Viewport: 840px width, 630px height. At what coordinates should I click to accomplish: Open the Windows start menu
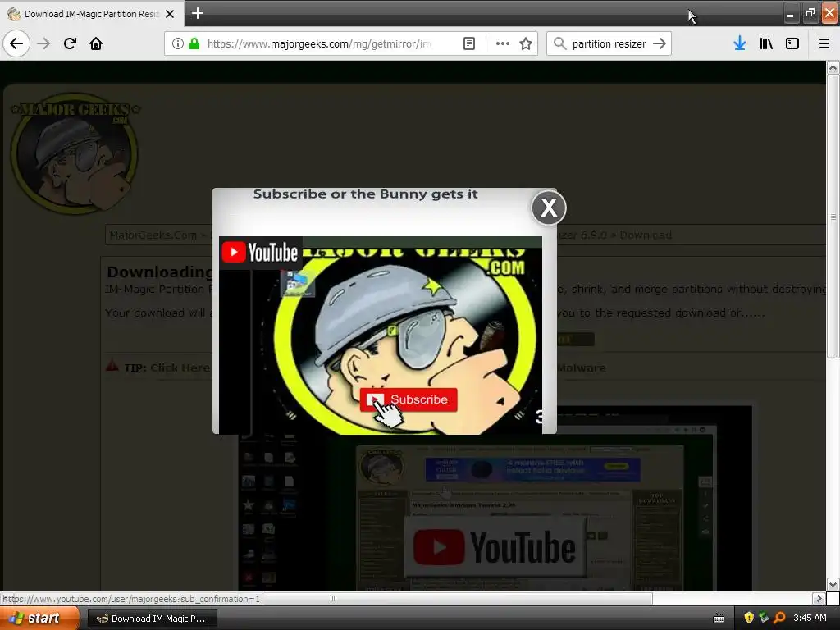39,619
